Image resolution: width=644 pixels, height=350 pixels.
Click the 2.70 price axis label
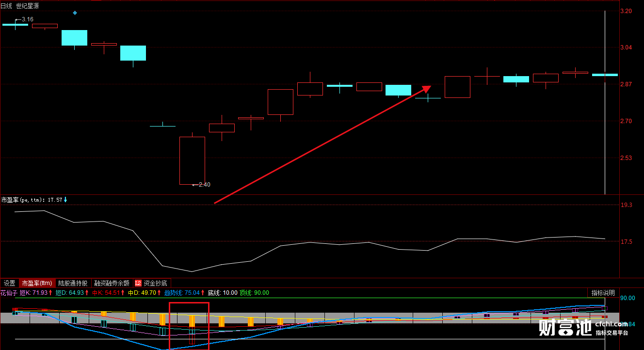click(x=626, y=121)
